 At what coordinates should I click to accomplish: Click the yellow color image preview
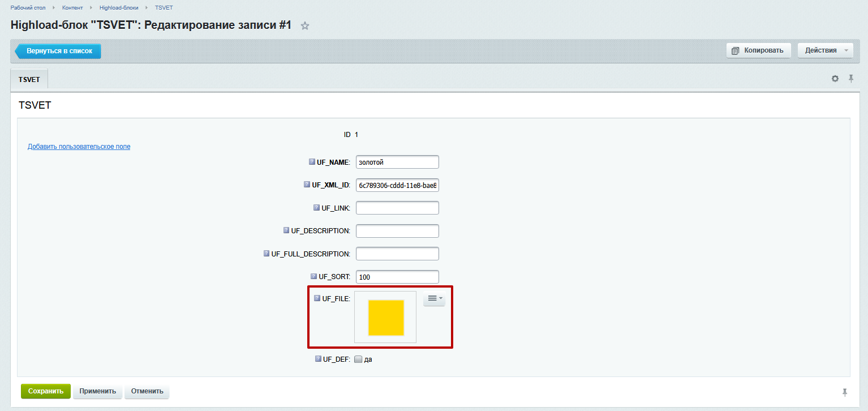pos(385,318)
